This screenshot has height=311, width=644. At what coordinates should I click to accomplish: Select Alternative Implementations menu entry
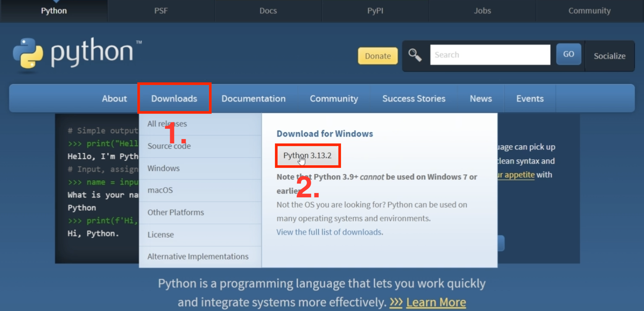198,256
